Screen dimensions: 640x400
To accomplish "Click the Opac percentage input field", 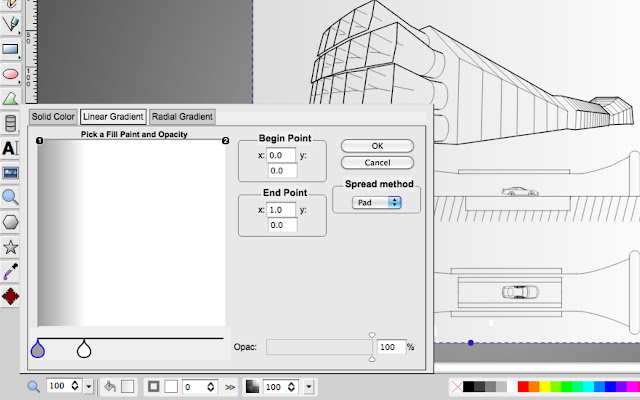I will 391,347.
